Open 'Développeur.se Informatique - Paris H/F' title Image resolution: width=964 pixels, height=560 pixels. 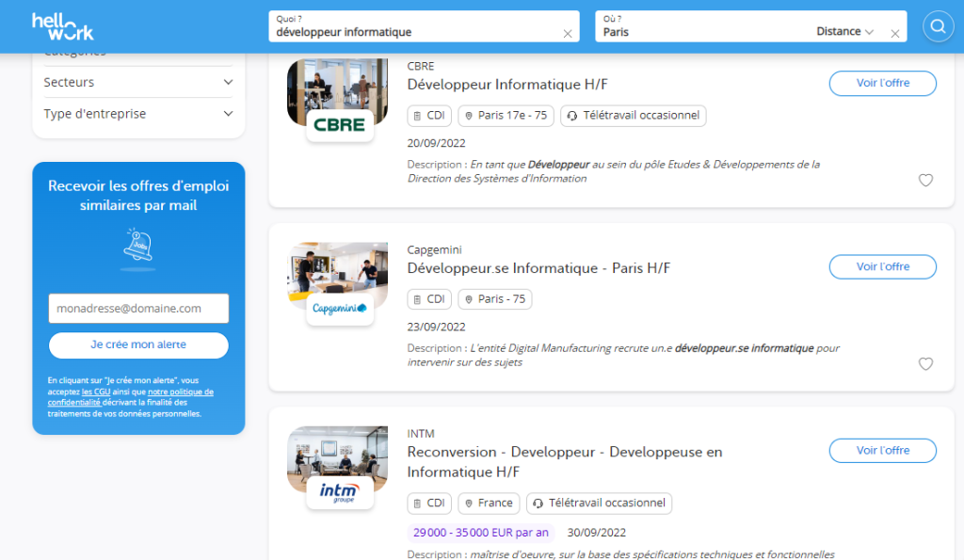pyautogui.click(x=538, y=268)
